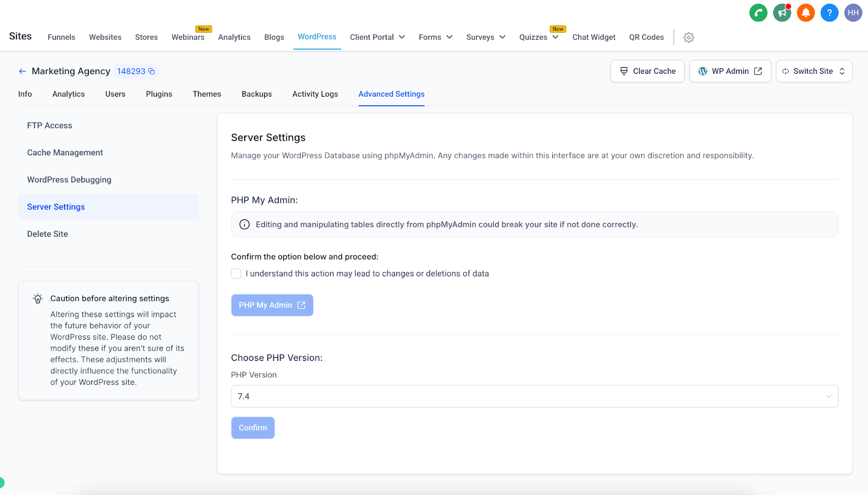The image size is (868, 495).
Task: Select the WordPress tab
Action: point(317,36)
